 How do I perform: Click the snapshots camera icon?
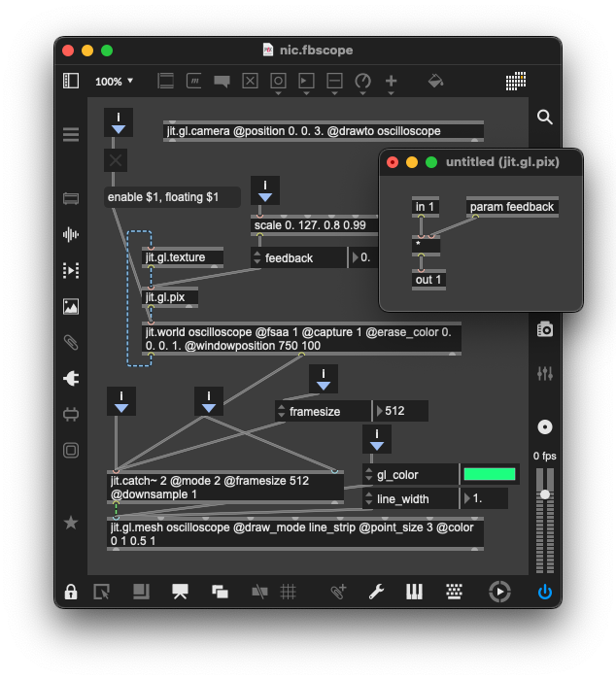545,329
